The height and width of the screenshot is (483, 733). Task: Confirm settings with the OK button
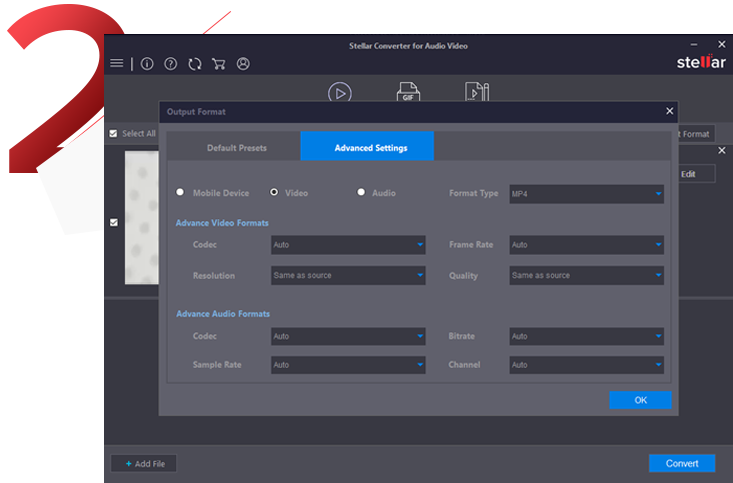[640, 400]
